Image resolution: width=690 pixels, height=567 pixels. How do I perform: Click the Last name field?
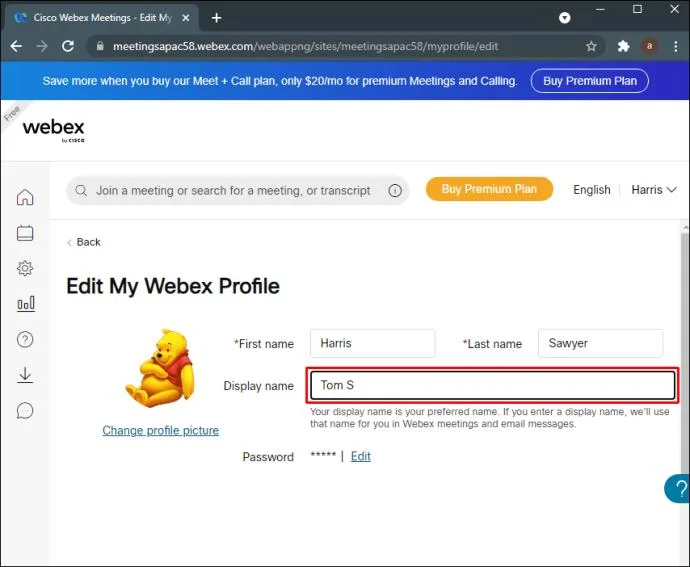[x=600, y=343]
